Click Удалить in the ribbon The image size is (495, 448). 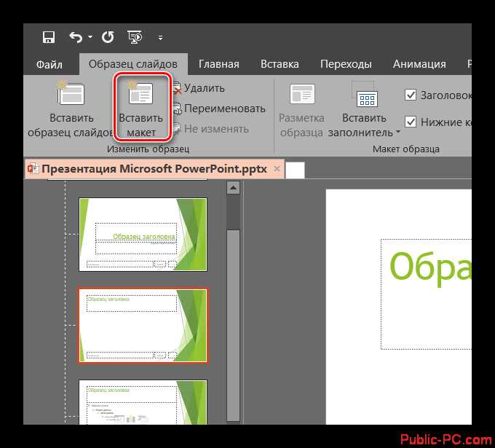[x=199, y=88]
